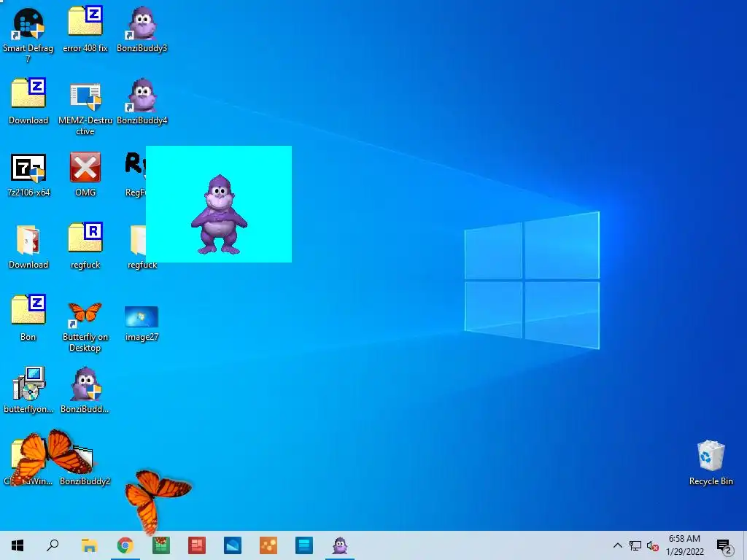The width and height of the screenshot is (747, 560).
Task: Open File Explorer from taskbar
Action: click(89, 545)
